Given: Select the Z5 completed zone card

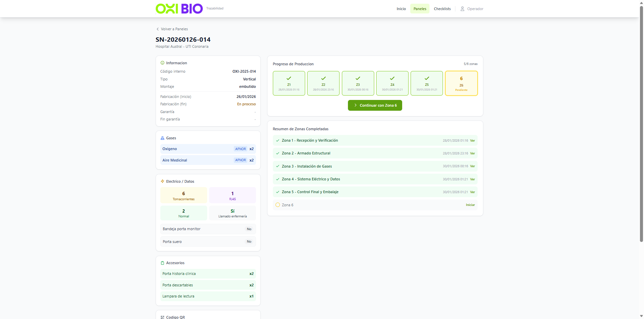Looking at the screenshot, I should tap(427, 83).
